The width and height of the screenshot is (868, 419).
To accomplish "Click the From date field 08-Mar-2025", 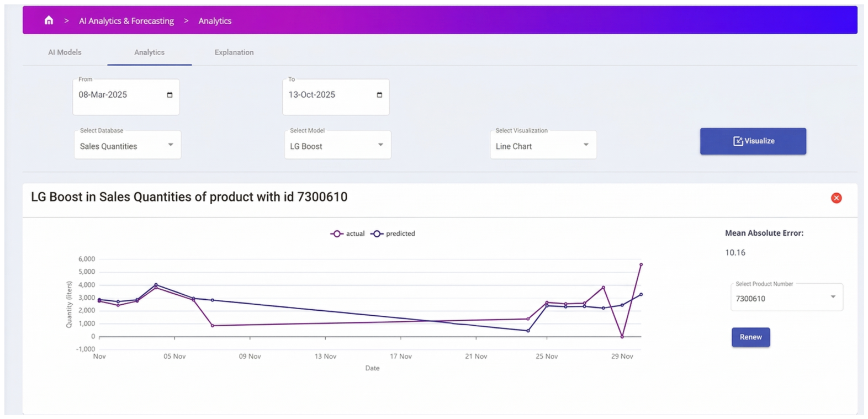I will pyautogui.click(x=126, y=97).
